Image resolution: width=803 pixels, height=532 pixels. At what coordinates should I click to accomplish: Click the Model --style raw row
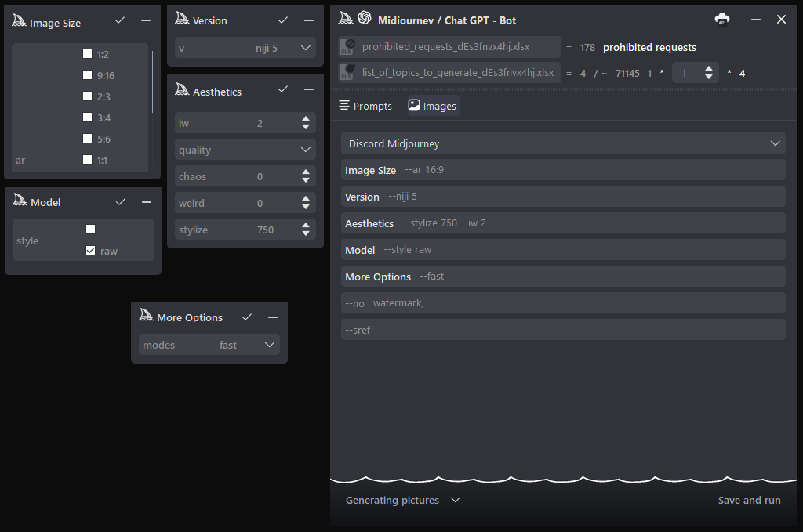(563, 250)
